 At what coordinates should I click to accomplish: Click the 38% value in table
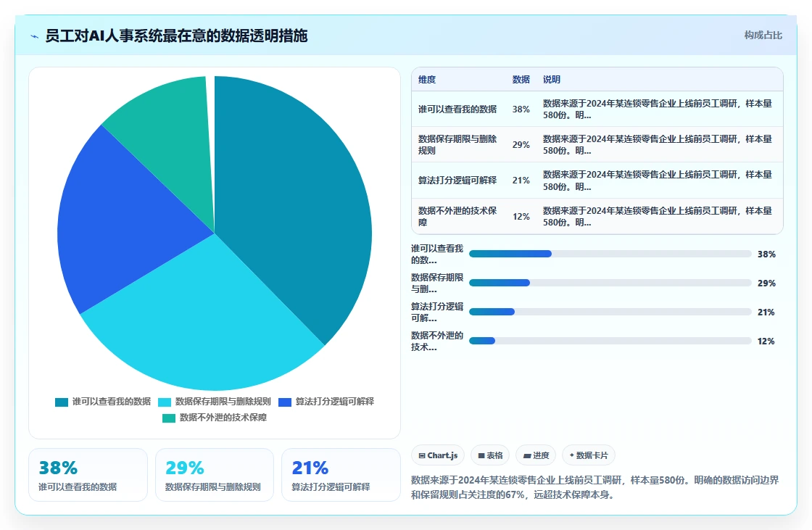(521, 109)
